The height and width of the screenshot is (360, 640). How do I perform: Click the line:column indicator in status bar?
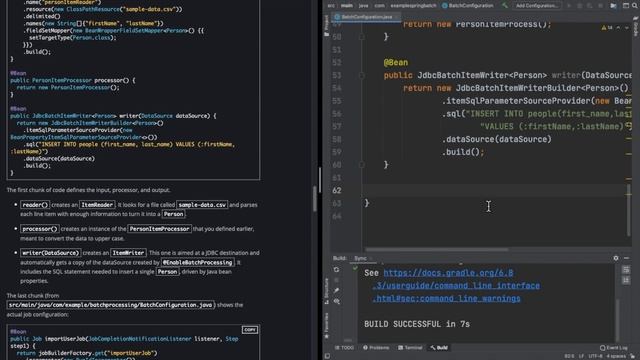point(569,356)
